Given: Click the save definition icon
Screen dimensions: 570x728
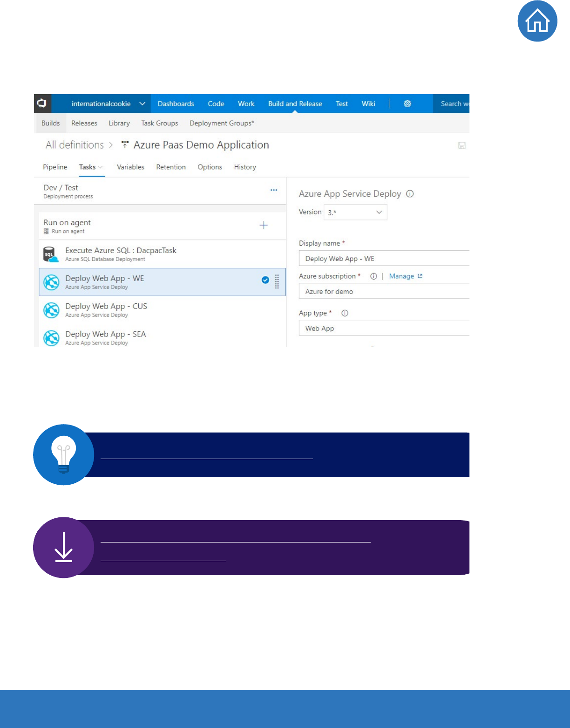Looking at the screenshot, I should coord(462,145).
